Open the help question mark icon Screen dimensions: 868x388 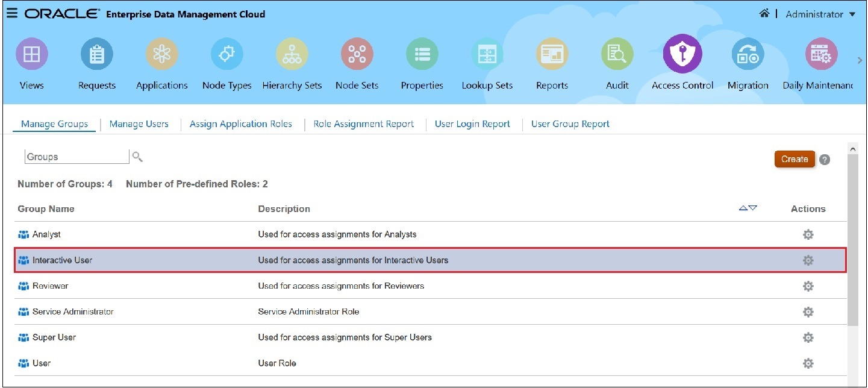[825, 160]
